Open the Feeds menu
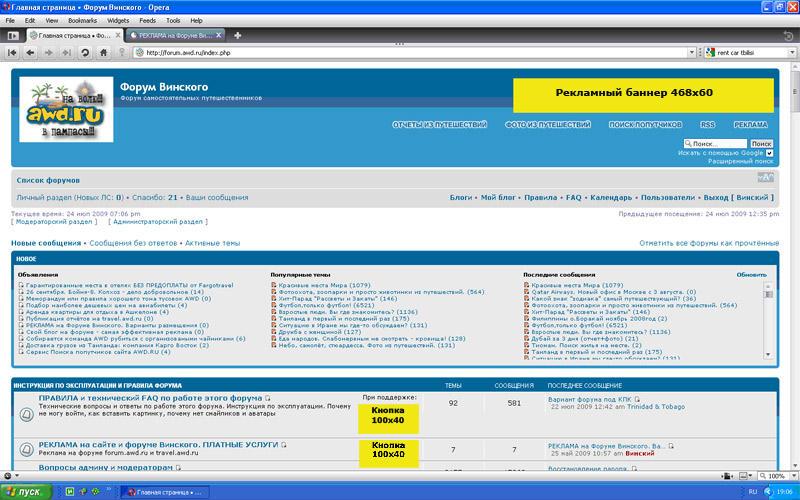This screenshot has height=500, width=800. (147, 21)
